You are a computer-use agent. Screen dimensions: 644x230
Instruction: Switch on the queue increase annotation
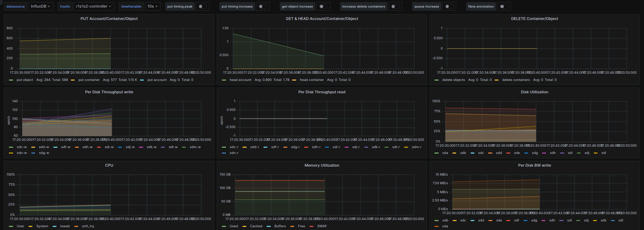click(449, 7)
